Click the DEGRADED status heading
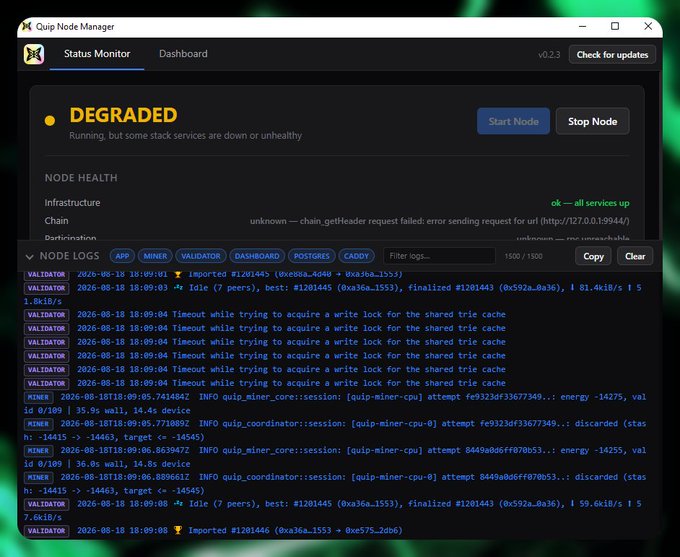 click(x=124, y=115)
